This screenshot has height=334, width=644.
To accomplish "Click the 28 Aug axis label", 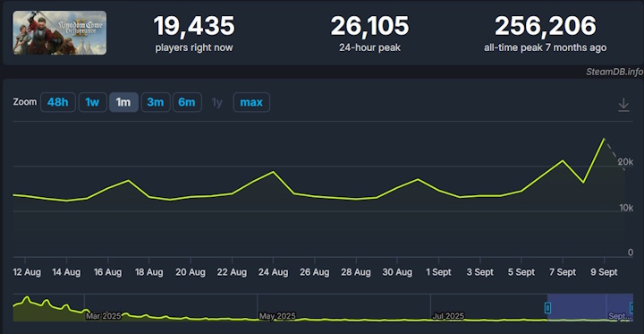I will point(356,272).
